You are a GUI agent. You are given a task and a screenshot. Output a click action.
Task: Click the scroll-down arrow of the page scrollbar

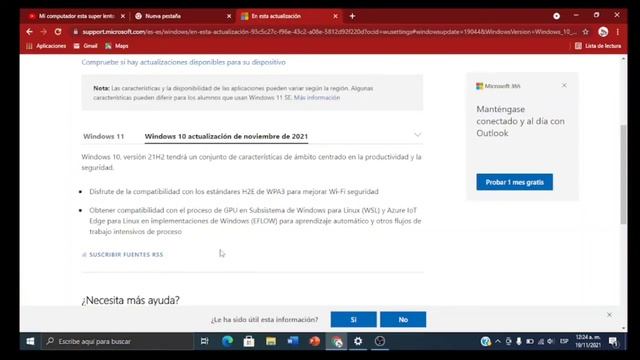click(x=623, y=328)
